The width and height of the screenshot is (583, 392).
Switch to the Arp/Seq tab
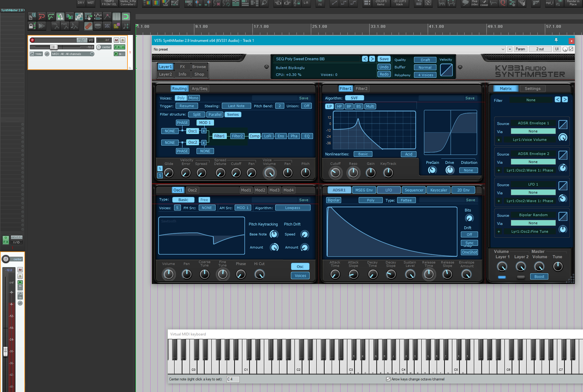[x=199, y=89]
